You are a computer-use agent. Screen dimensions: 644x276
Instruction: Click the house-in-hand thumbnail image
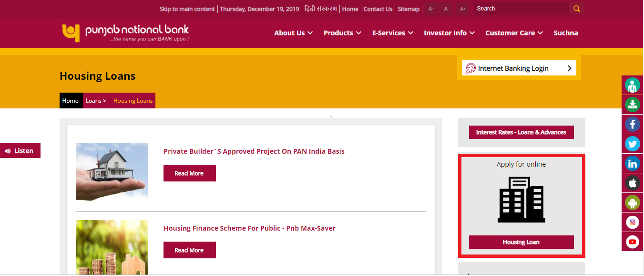pyautogui.click(x=112, y=172)
